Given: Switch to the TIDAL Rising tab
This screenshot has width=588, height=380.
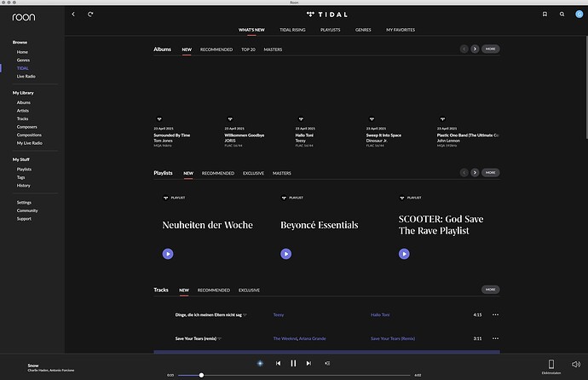Looking at the screenshot, I should pyautogui.click(x=292, y=30).
